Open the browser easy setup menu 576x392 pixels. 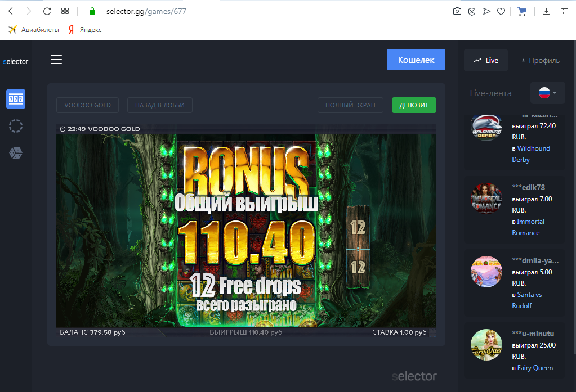coord(565,11)
